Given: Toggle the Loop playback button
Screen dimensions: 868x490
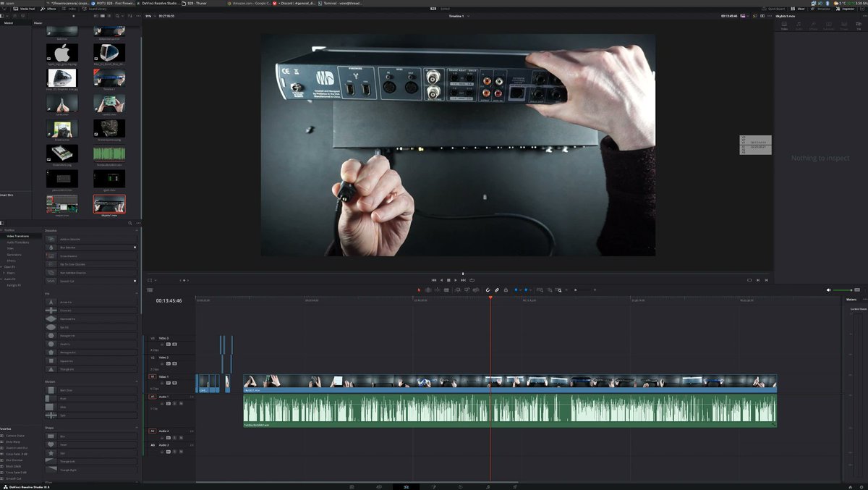Looking at the screenshot, I should pos(472,279).
